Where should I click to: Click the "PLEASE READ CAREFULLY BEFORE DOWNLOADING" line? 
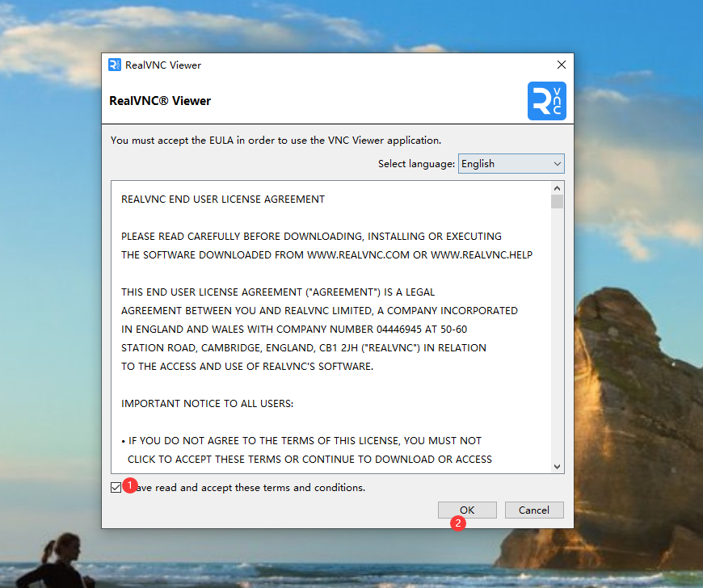click(x=311, y=237)
